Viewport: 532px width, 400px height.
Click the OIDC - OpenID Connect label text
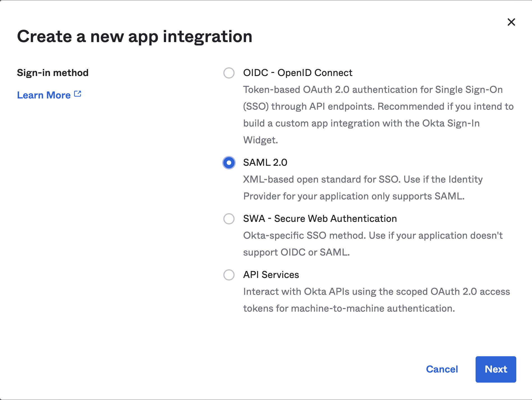[298, 73]
